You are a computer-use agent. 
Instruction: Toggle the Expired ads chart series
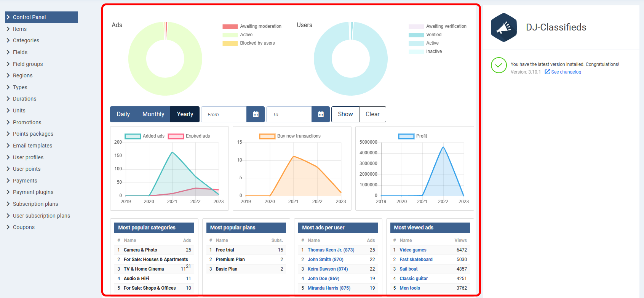189,136
